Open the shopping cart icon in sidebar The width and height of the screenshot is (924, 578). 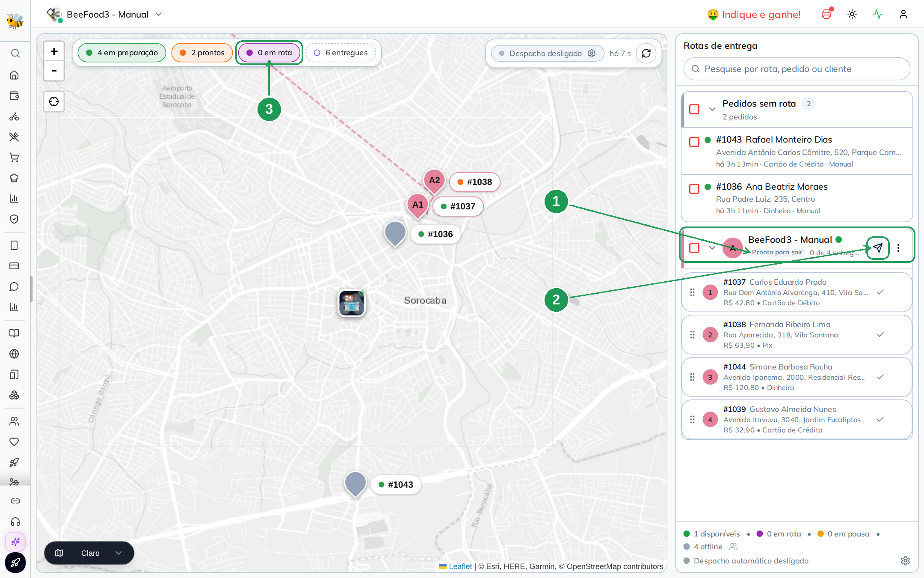[x=14, y=158]
